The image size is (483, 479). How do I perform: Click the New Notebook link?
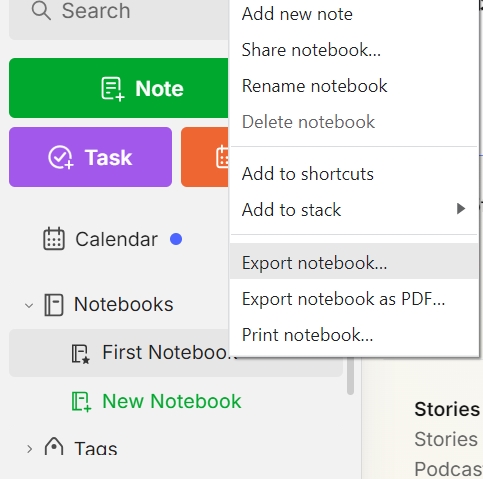coord(172,401)
